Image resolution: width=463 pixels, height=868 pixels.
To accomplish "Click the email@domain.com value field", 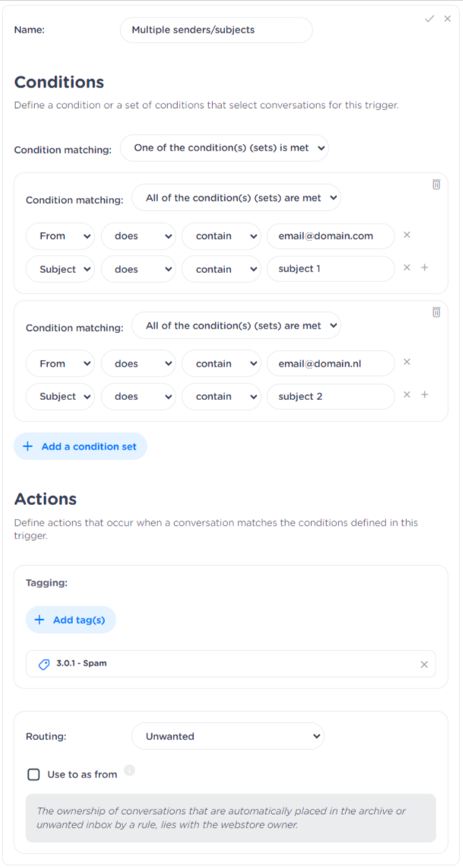I will click(330, 236).
